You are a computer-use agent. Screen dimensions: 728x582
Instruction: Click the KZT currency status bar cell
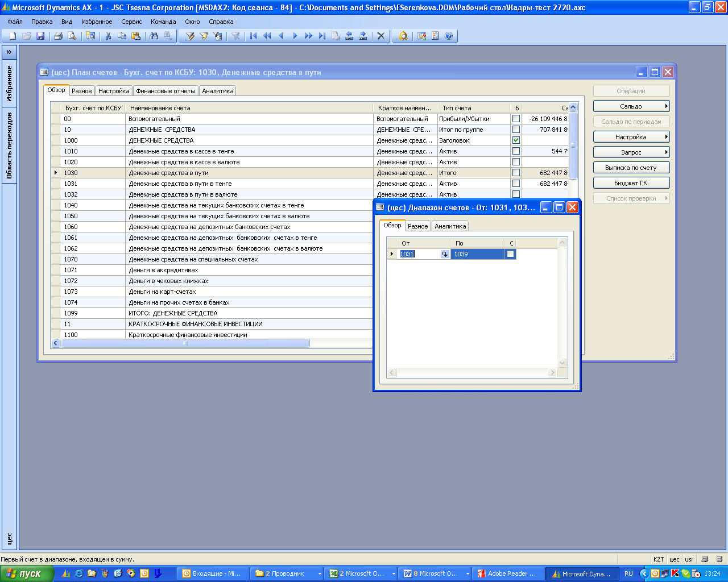click(659, 559)
